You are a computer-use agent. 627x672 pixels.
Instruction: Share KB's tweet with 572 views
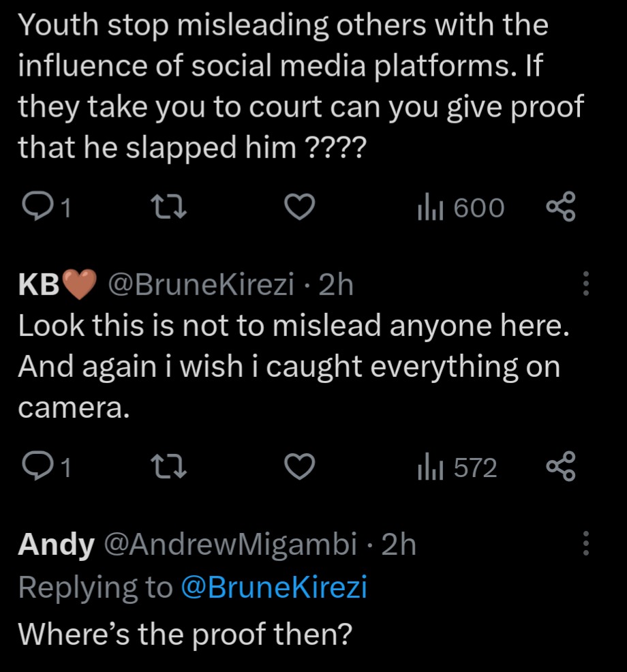tap(562, 468)
